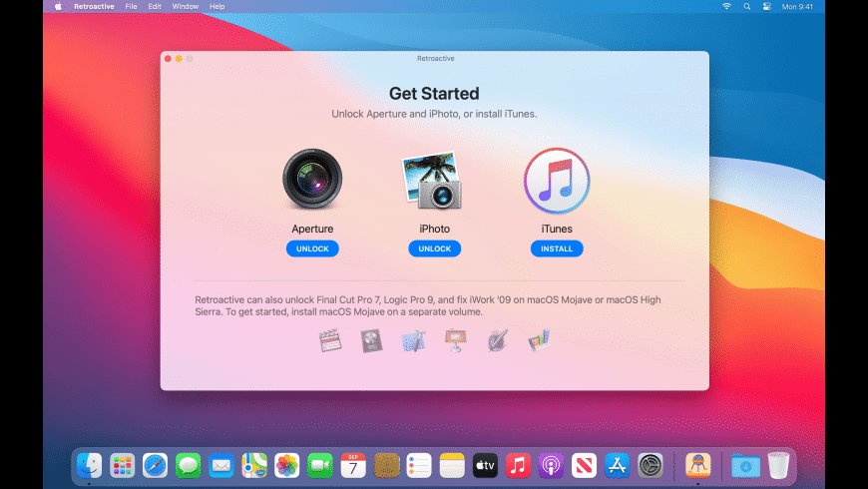Click the Retroactive icon in the Dock
The width and height of the screenshot is (868, 489).
tap(697, 465)
